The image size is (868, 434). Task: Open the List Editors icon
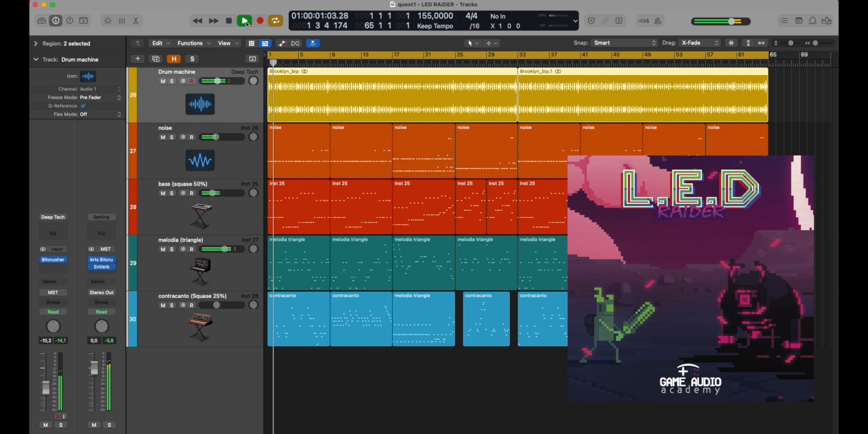784,21
